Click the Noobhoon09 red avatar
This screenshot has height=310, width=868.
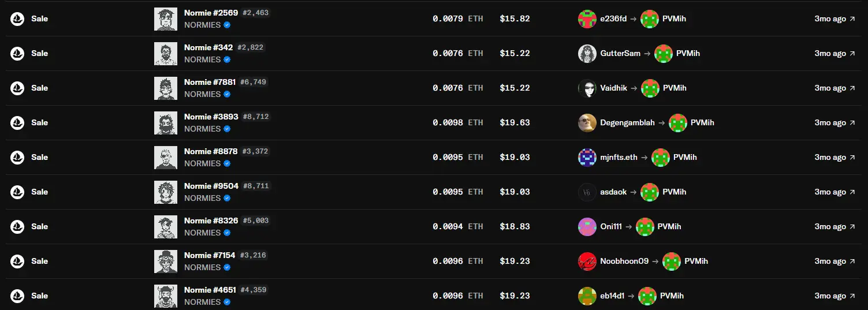click(x=587, y=262)
